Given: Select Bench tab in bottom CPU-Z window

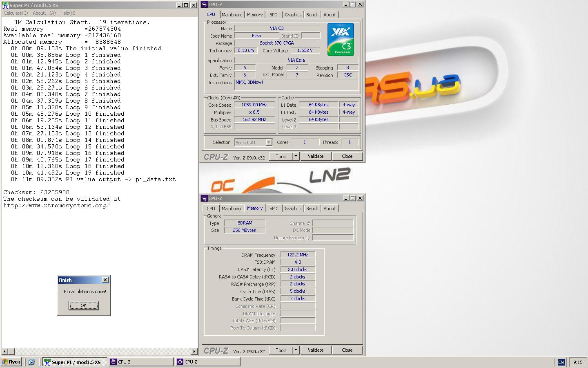Looking at the screenshot, I should [312, 209].
